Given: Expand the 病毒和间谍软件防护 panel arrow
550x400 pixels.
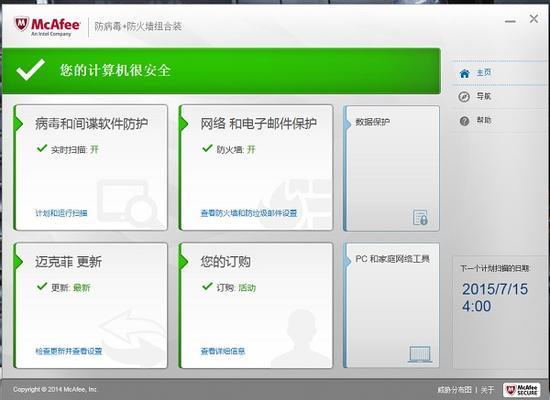Looking at the screenshot, I should point(18,124).
